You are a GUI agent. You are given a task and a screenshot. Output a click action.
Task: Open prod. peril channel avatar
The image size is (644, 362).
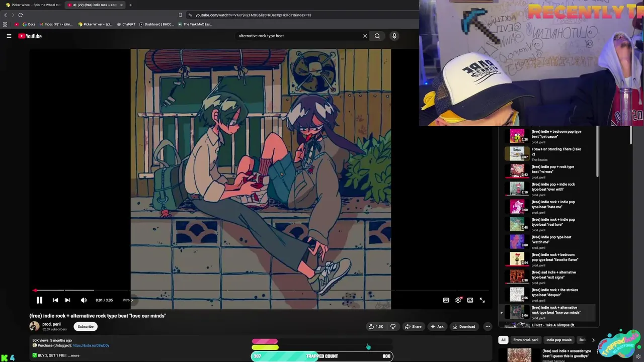point(34,326)
